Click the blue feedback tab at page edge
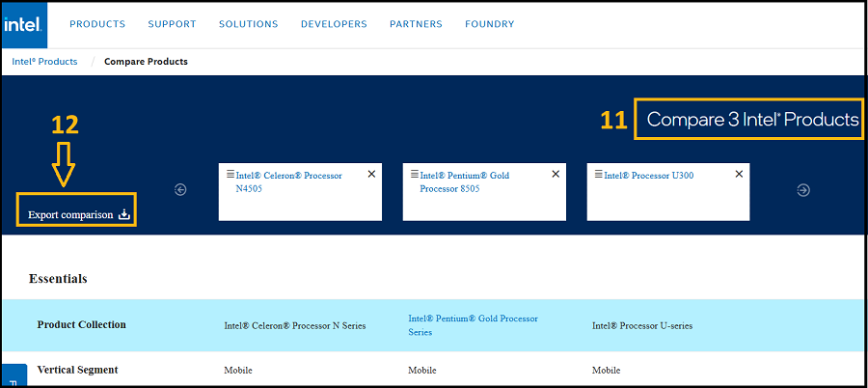Viewport: 868px width, 388px height. (14, 375)
